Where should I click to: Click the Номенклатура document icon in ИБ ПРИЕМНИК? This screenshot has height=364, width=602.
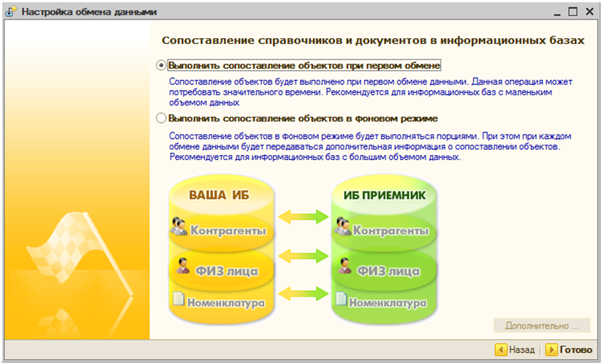point(341,300)
